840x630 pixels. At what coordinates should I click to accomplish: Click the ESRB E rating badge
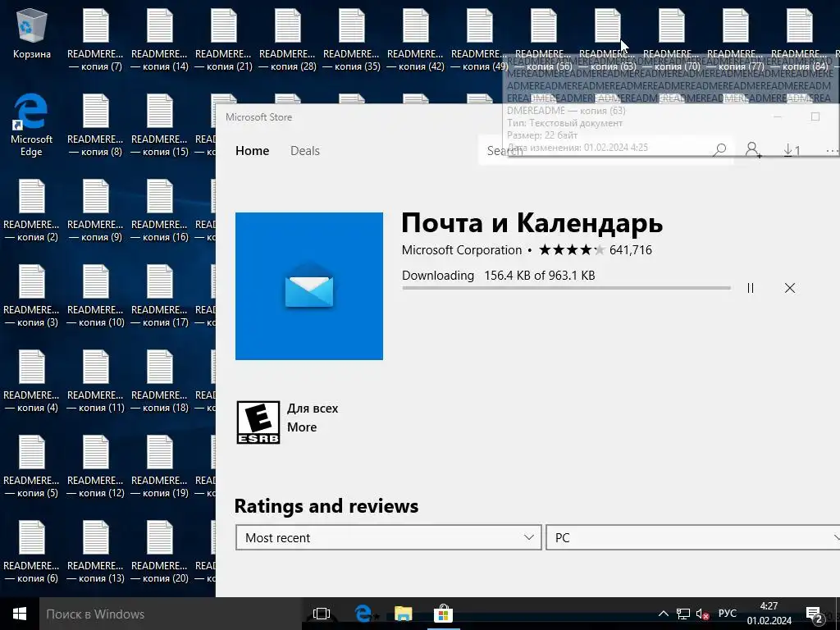click(258, 422)
